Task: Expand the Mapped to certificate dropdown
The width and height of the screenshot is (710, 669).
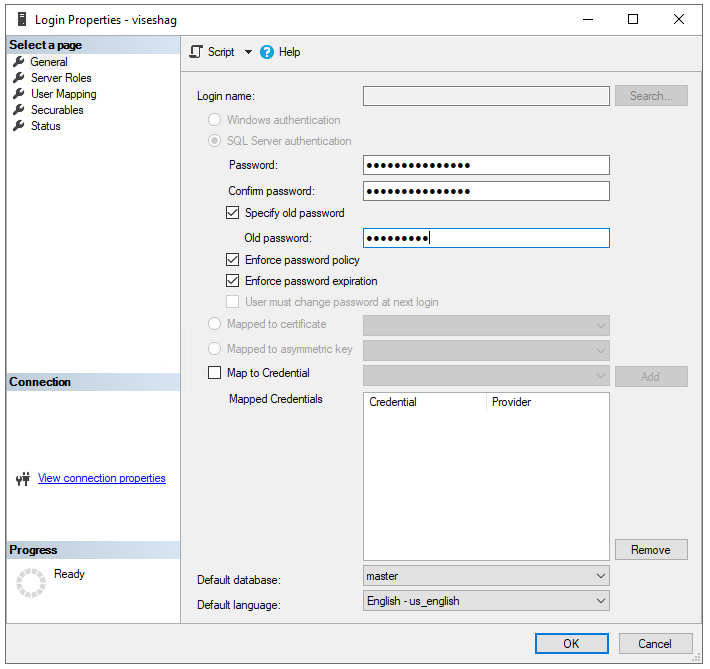Action: (x=600, y=326)
